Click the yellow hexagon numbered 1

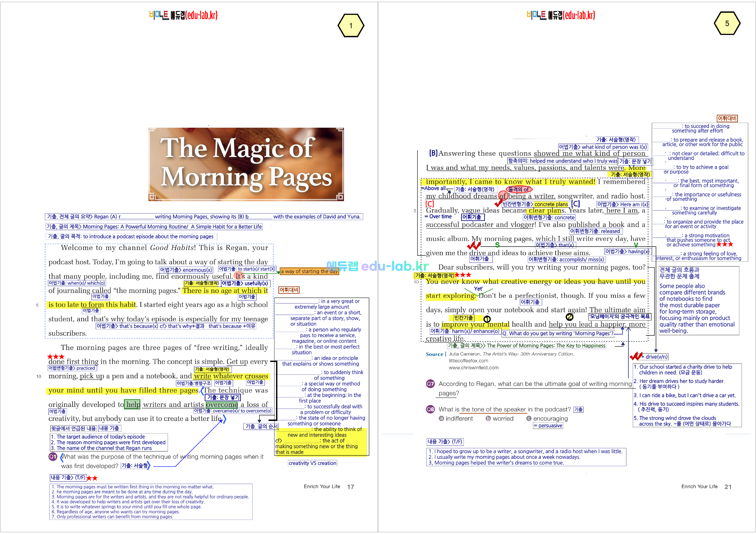point(351,25)
